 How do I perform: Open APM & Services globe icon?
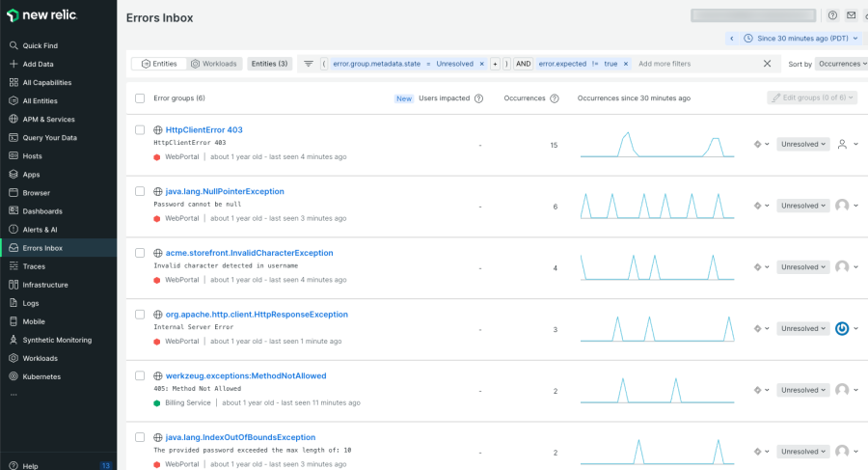pyautogui.click(x=14, y=119)
